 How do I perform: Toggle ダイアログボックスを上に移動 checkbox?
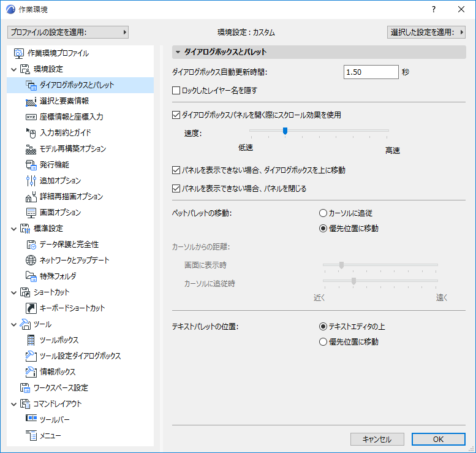point(176,170)
